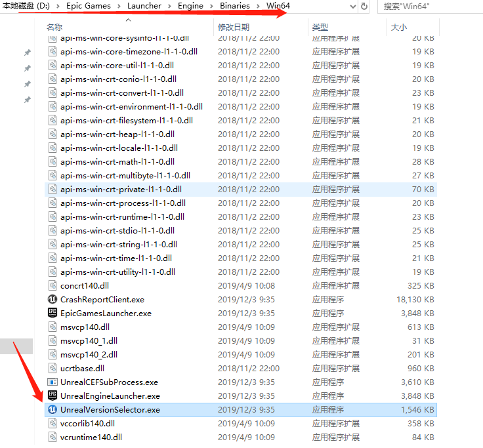Click icon of api-ms-win-crt-math-l1-1-0.dll
This screenshot has width=483, height=448.
pyautogui.click(x=52, y=161)
